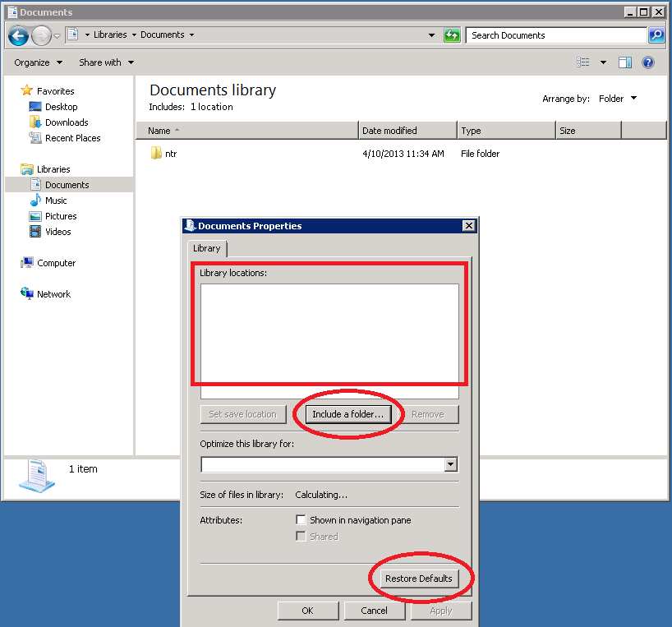
Task: Click the 'File folder' type cell
Action: (480, 154)
